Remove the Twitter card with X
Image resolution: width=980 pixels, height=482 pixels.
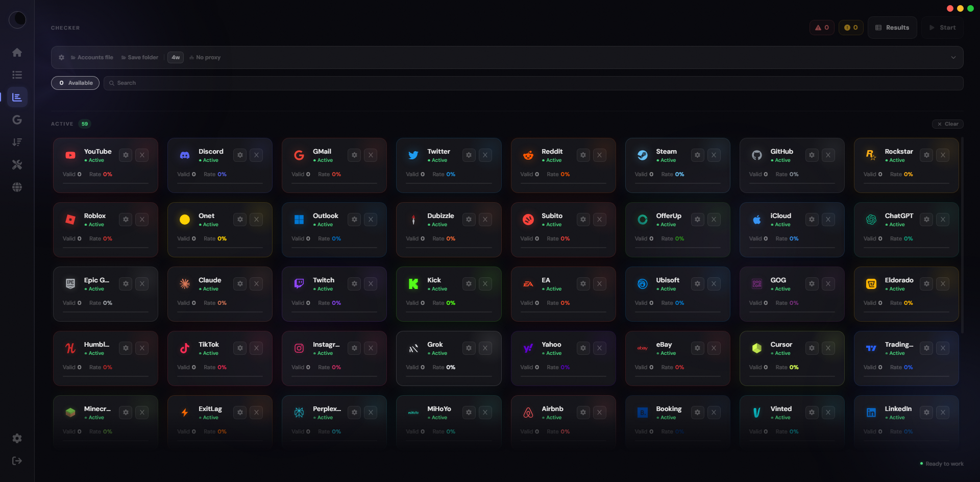pos(485,155)
